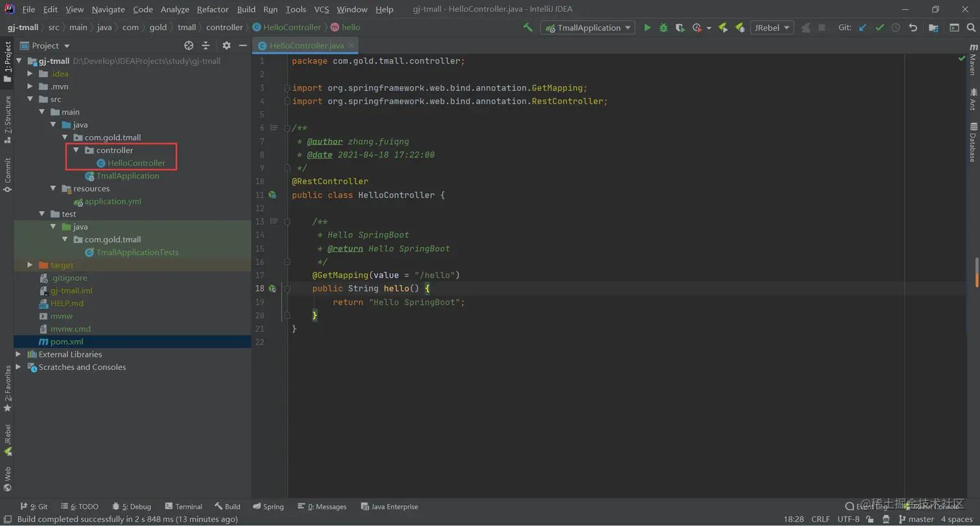Commit changes with the green checkmark icon
980x526 pixels.
879,28
